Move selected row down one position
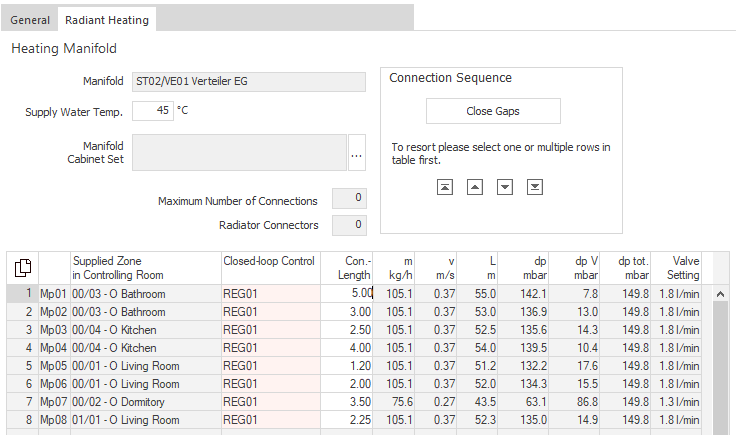Screen dimensions: 736x435 click(x=505, y=187)
